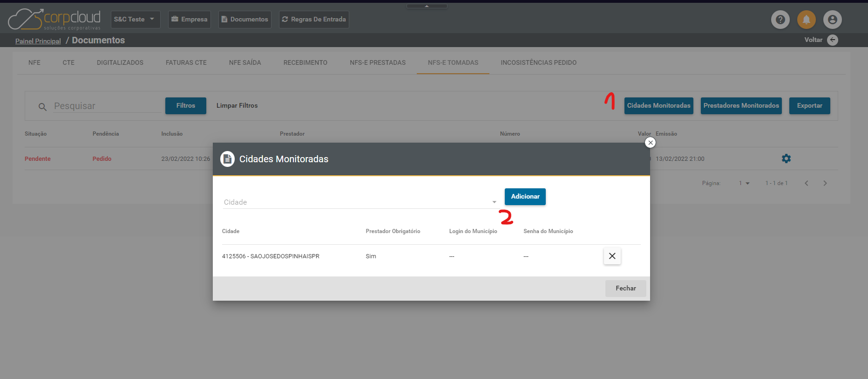Viewport: 868px width, 379px height.
Task: Switch to the NFE SAÍDA tab
Action: click(x=245, y=62)
